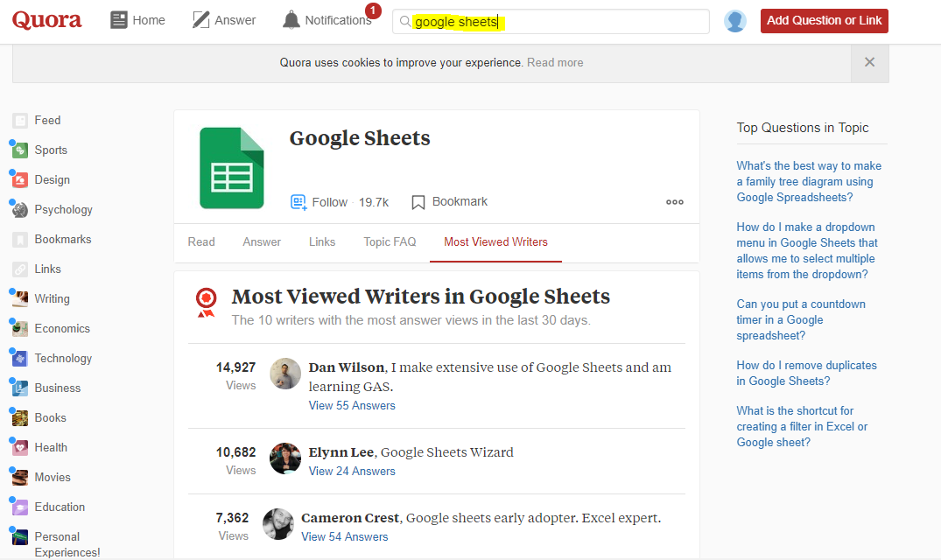Click Cameron Crest's profile photo
This screenshot has height=560, width=941.
click(x=278, y=524)
